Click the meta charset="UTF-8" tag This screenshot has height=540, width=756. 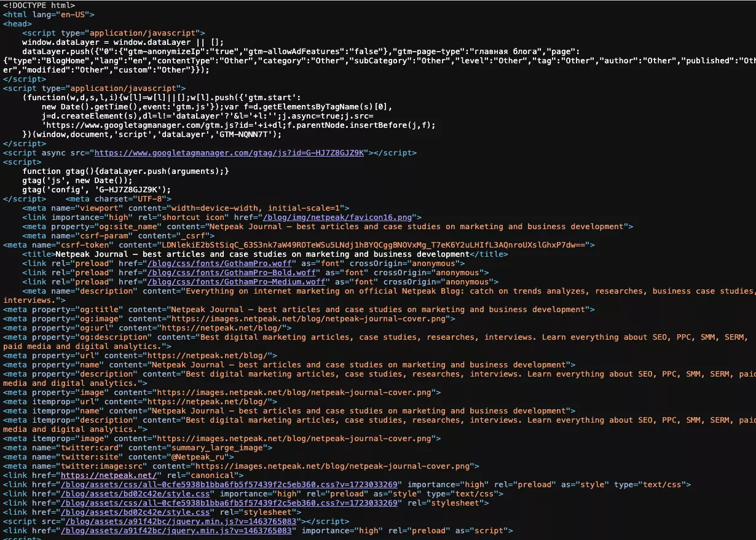119,199
